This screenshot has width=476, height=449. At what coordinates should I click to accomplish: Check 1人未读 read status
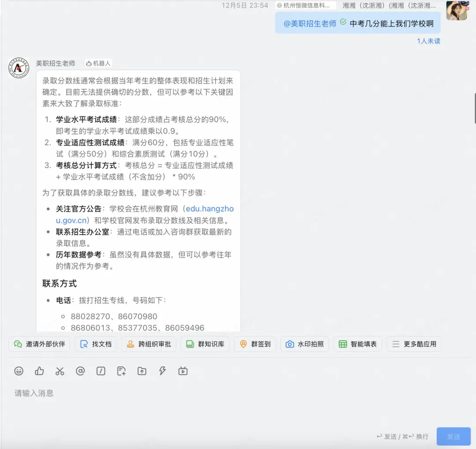428,41
